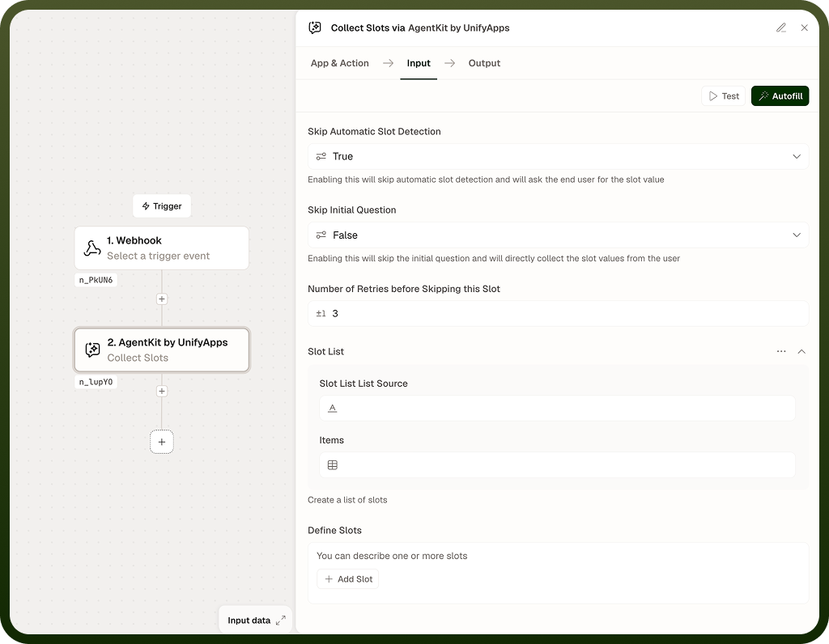Select the Input tab
The height and width of the screenshot is (644, 829).
(x=419, y=63)
